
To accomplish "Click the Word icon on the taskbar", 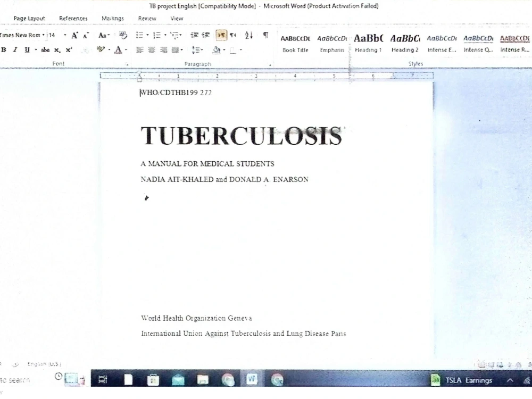I will pos(252,379).
